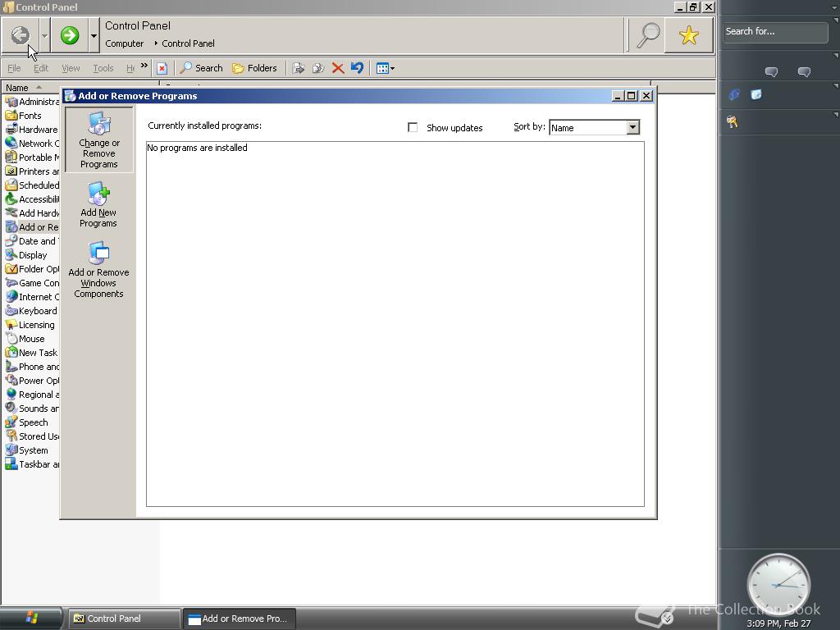The height and width of the screenshot is (630, 840).
Task: Click the Move To toolbar icon
Action: (x=299, y=68)
